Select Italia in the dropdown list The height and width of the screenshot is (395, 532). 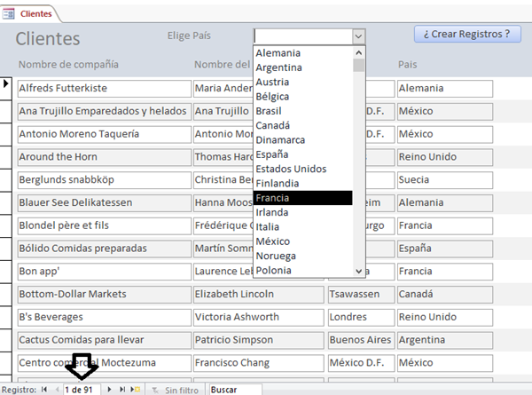click(303, 227)
